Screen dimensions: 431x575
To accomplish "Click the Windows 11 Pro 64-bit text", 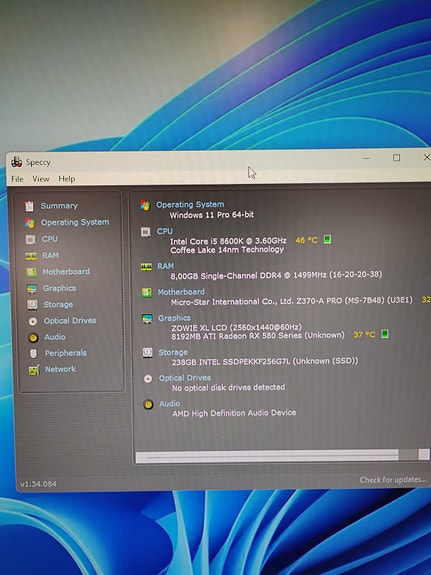I will [x=212, y=215].
